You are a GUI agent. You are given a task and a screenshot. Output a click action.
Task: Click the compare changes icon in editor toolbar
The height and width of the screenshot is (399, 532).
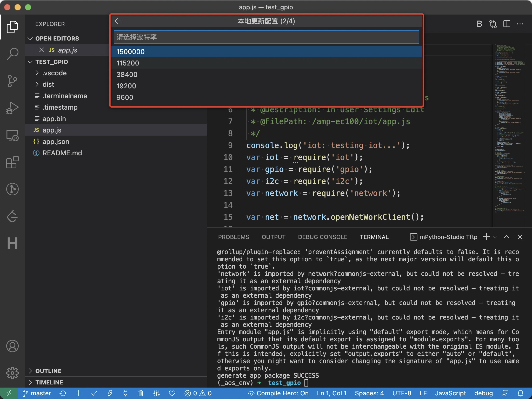click(493, 24)
